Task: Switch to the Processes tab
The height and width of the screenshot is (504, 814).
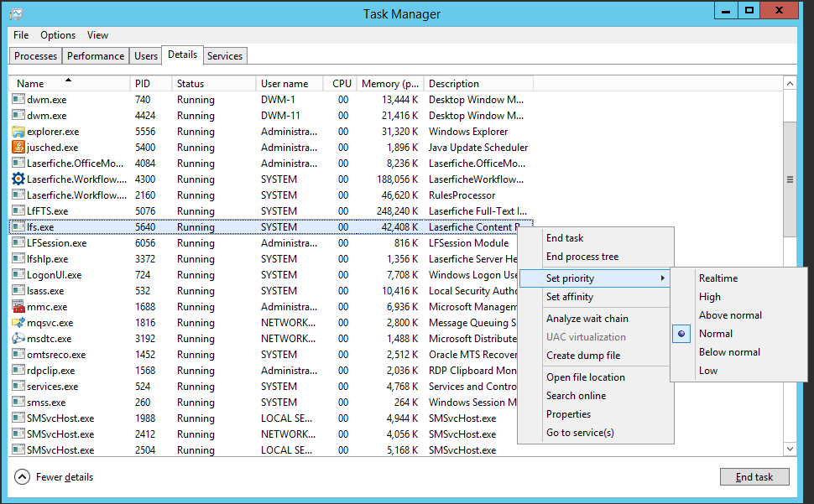Action: [x=36, y=56]
